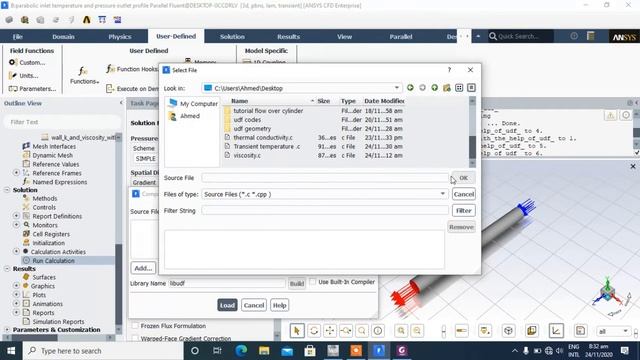Select the Transient temperature .c file
This screenshot has height=360, width=640.
[267, 146]
